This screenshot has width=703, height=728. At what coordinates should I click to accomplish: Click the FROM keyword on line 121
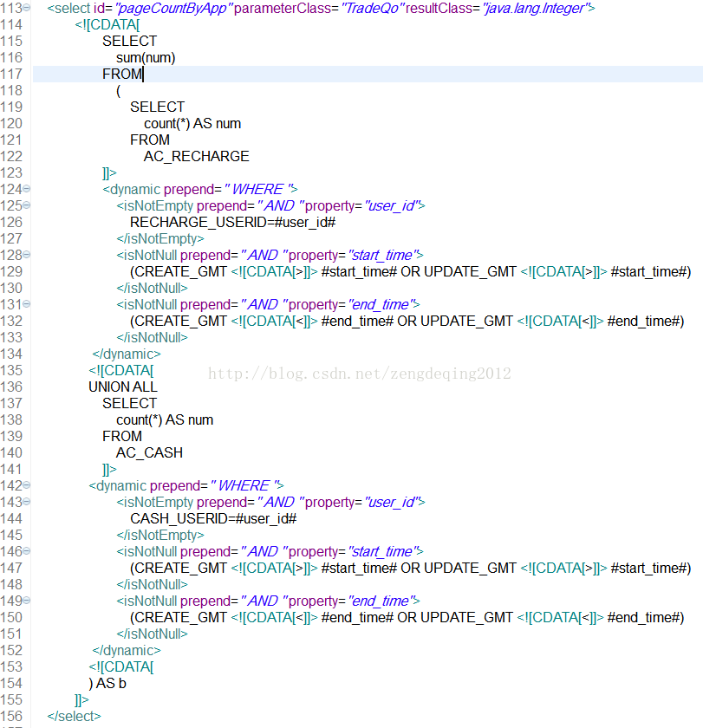coord(150,140)
